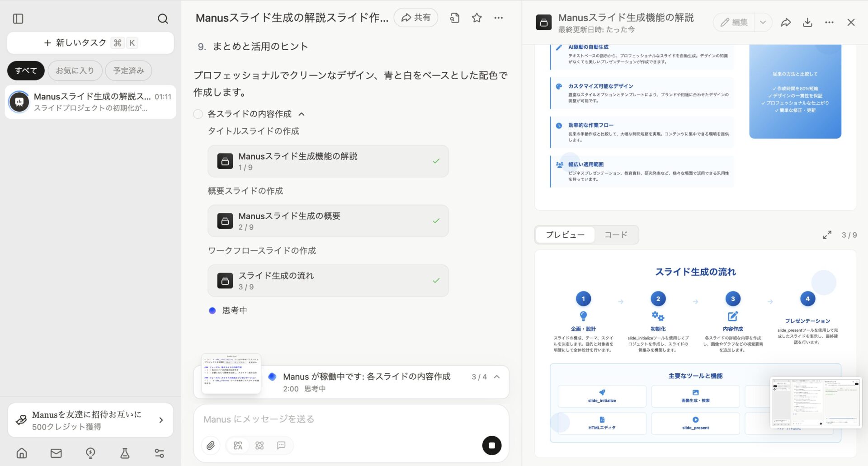868x466 pixels.
Task: Click the 各スライドの内容作成 status circle
Action: 198,114
